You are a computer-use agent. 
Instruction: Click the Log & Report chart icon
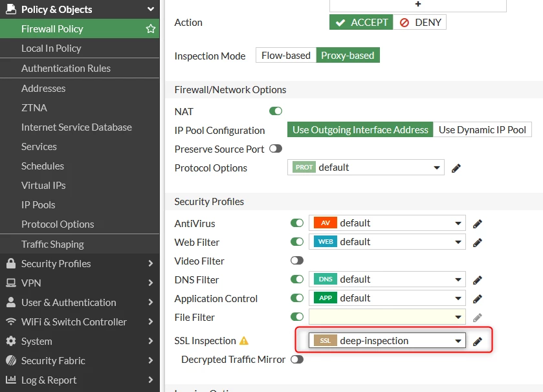[x=11, y=380]
